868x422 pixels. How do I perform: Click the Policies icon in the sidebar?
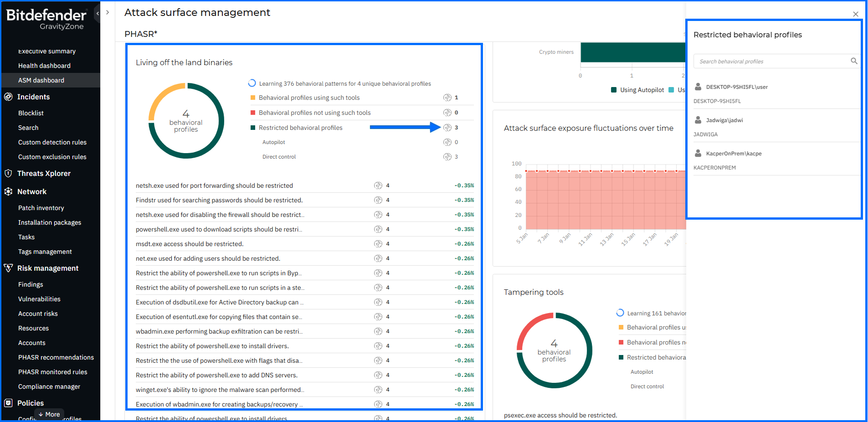(8, 403)
